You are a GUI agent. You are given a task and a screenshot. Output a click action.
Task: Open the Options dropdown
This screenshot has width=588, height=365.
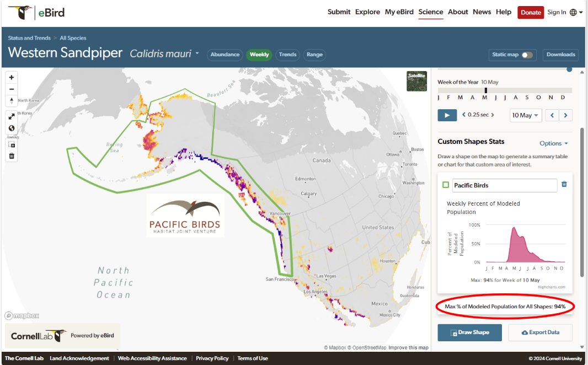553,143
